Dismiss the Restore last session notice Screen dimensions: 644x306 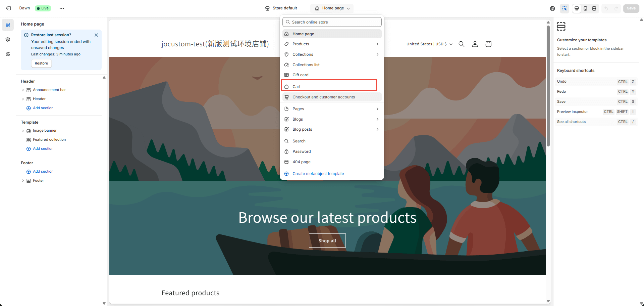coord(96,35)
